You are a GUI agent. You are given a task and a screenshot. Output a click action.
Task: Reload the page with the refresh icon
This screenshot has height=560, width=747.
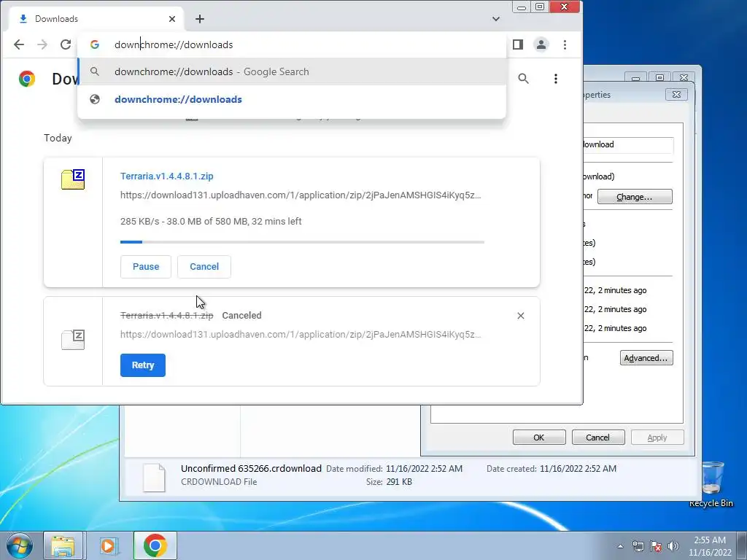(x=65, y=44)
